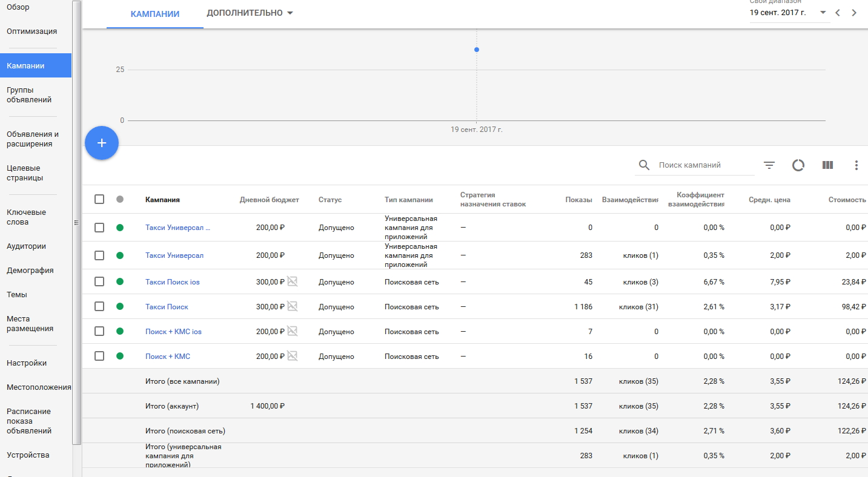The width and height of the screenshot is (868, 477).
Task: Open the Поиск + КМС ios campaign link
Action: tap(173, 332)
